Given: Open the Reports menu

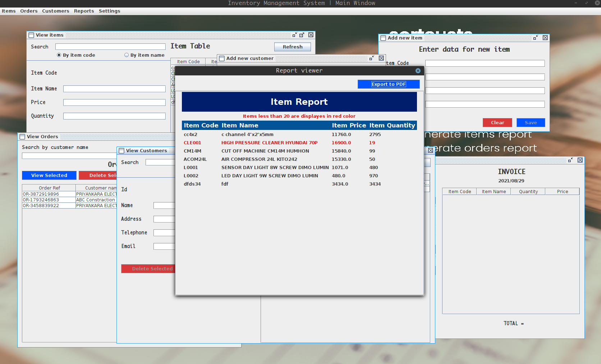Looking at the screenshot, I should 84,11.
